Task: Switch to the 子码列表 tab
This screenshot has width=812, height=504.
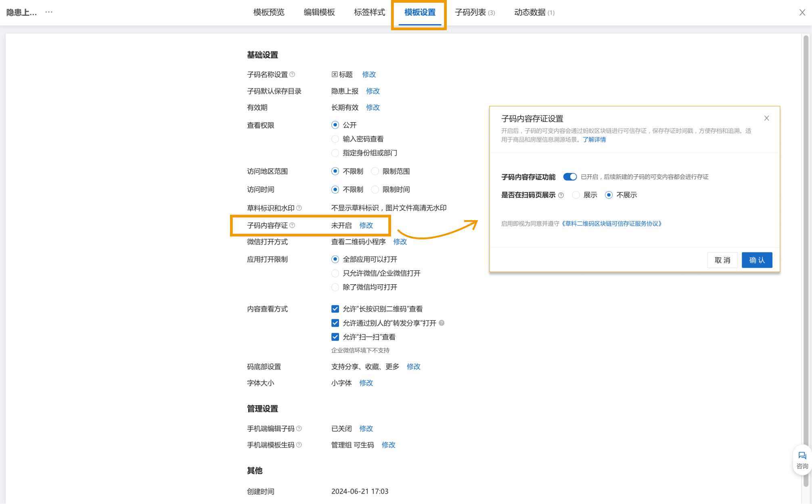Action: click(x=474, y=12)
